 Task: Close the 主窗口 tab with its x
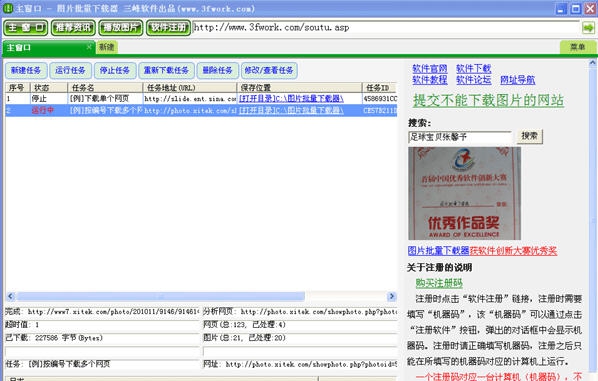point(89,47)
